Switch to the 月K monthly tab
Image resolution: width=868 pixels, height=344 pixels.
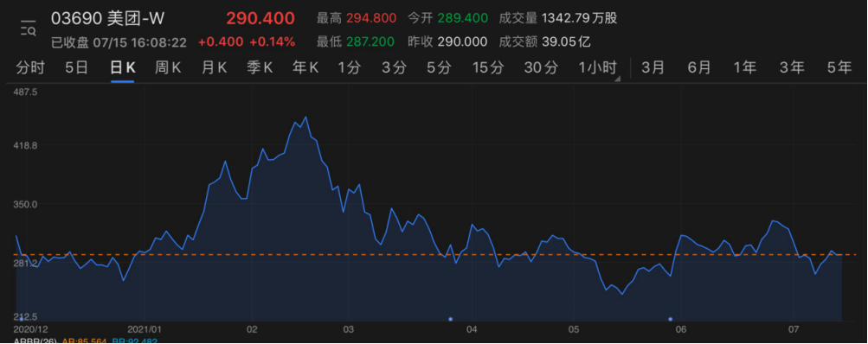tap(214, 68)
